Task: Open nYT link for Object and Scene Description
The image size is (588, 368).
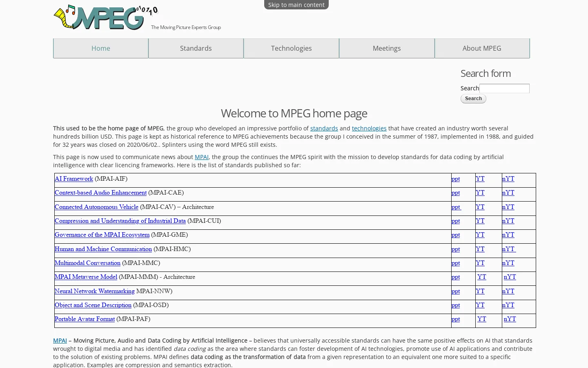Action: pos(508,305)
